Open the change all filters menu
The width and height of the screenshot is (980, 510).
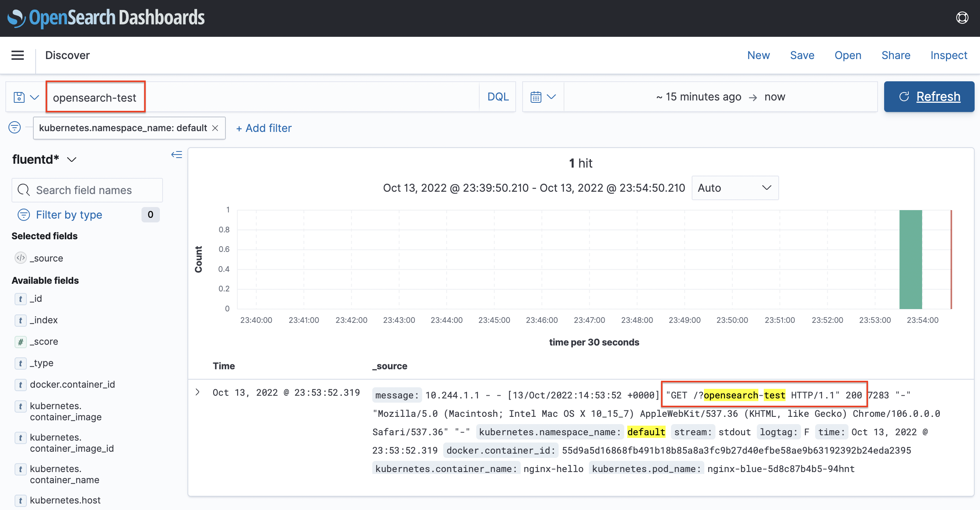(15, 127)
